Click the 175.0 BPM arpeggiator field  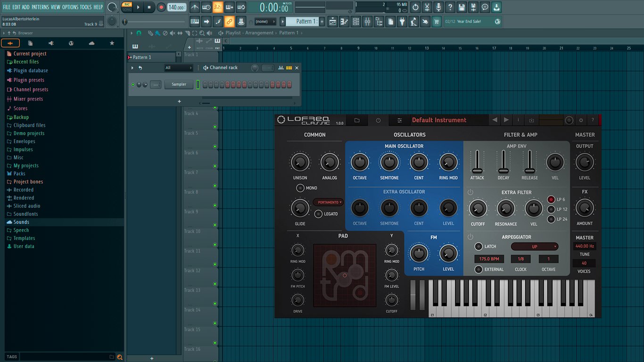tap(489, 259)
